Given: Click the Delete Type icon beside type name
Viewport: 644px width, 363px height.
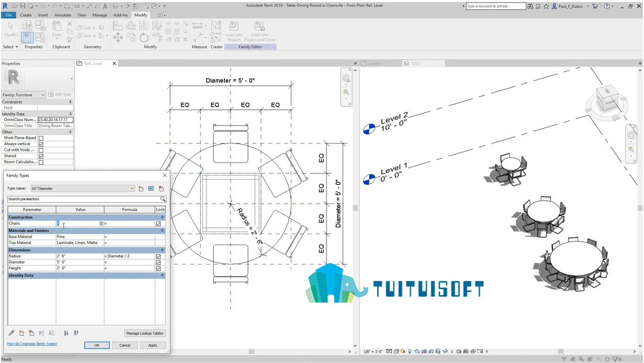Looking at the screenshot, I should [x=161, y=189].
